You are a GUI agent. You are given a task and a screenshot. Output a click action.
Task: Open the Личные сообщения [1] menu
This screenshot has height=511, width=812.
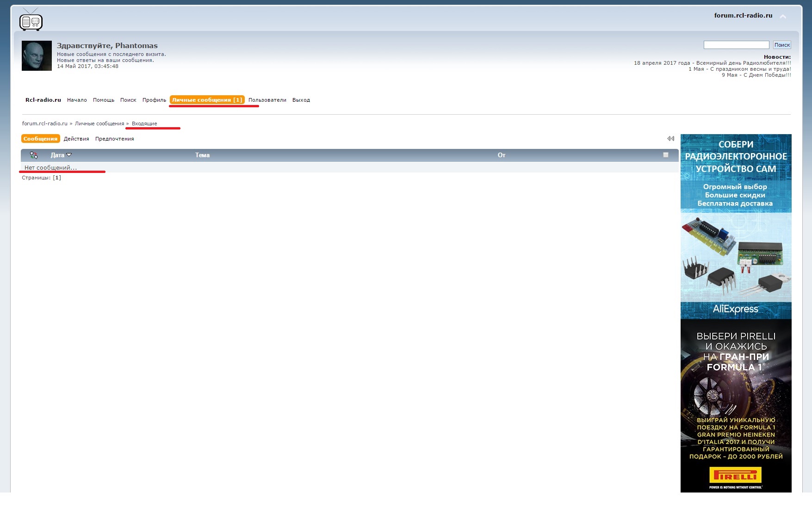click(207, 100)
